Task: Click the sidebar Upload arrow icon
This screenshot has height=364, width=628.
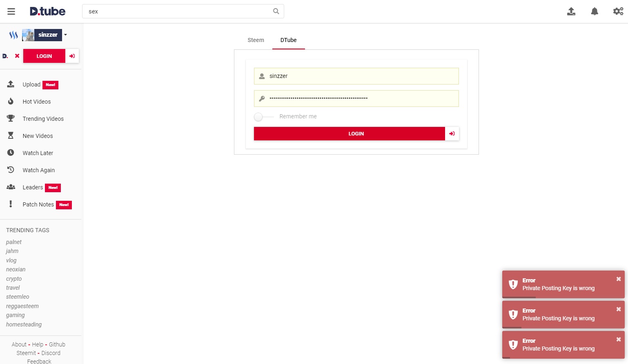Action: click(11, 84)
